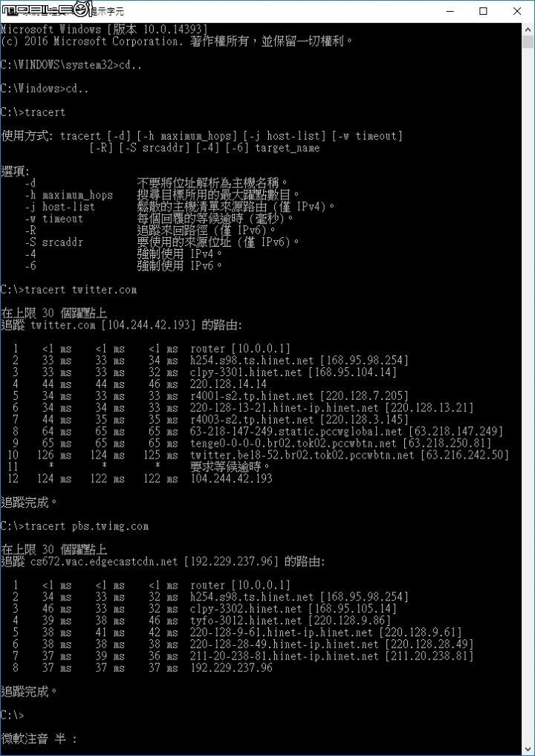Click the vertical scrollbar thumb

(x=528, y=42)
